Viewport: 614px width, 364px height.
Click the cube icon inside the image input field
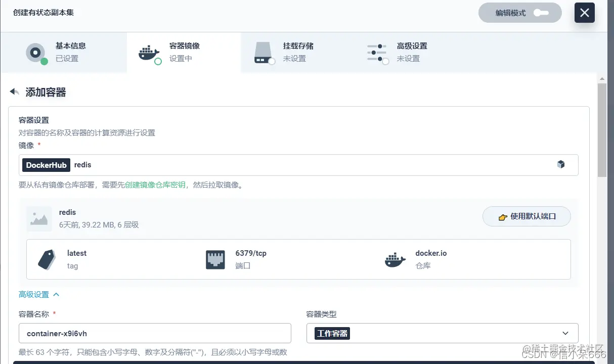click(561, 164)
